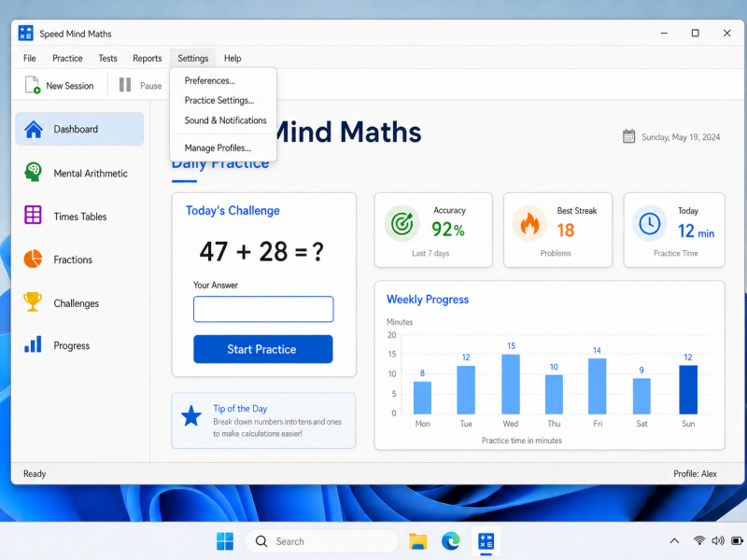The height and width of the screenshot is (560, 747).
Task: Launch Microsoft Edge from the taskbar
Action: [x=451, y=541]
